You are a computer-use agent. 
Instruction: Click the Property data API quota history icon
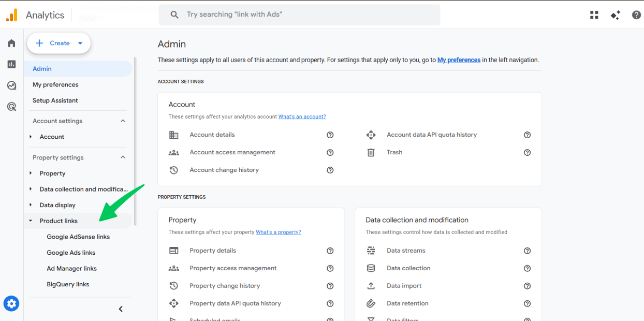[x=174, y=303]
